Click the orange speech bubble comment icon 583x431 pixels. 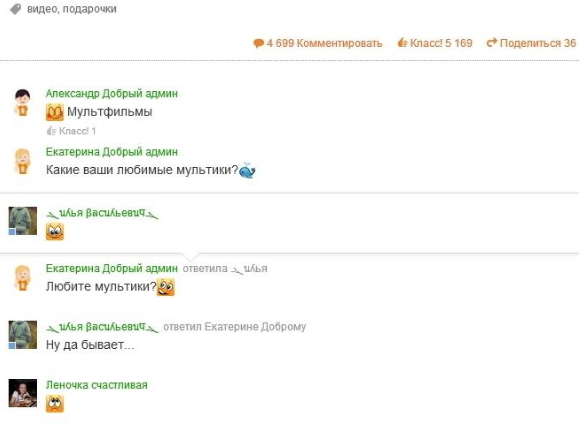click(x=258, y=44)
